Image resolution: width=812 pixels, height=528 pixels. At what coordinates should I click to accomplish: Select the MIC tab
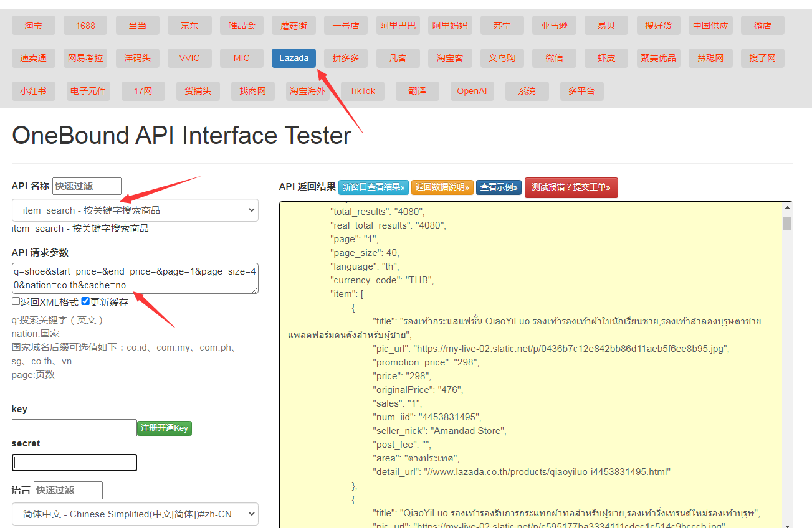click(242, 58)
